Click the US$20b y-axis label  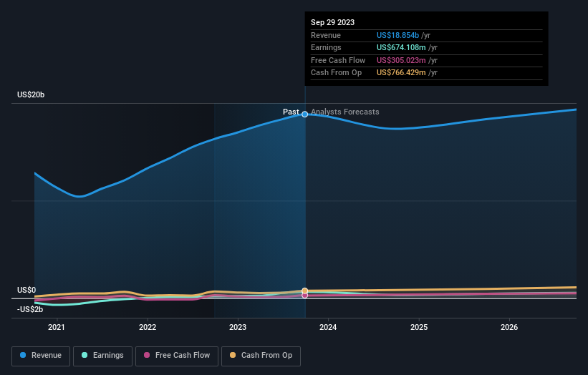(31, 94)
